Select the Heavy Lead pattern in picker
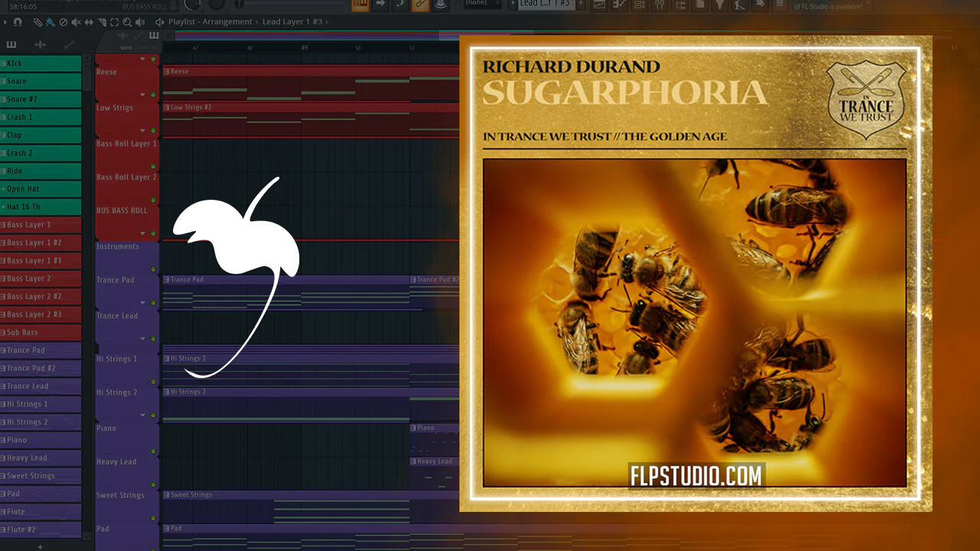 tap(41, 458)
